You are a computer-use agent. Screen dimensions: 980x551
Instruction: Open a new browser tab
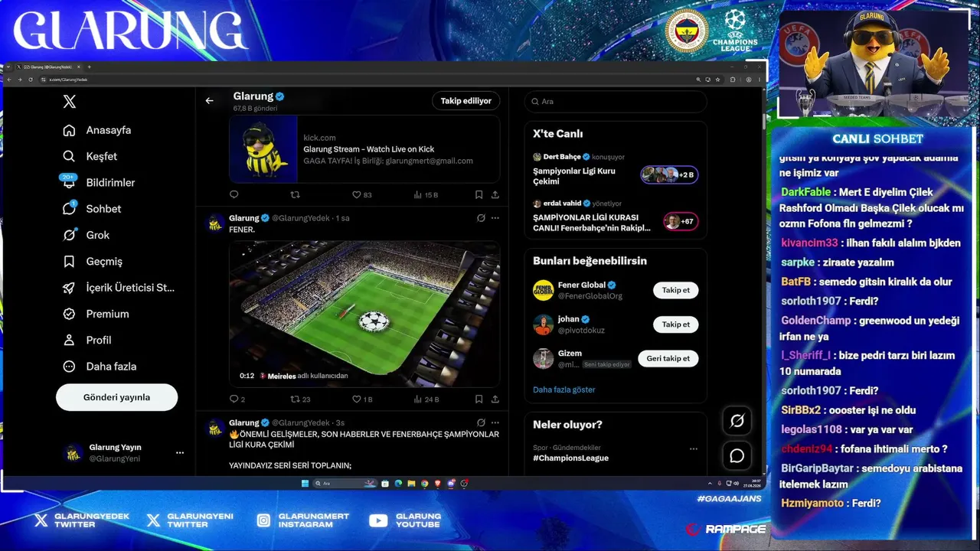point(89,67)
